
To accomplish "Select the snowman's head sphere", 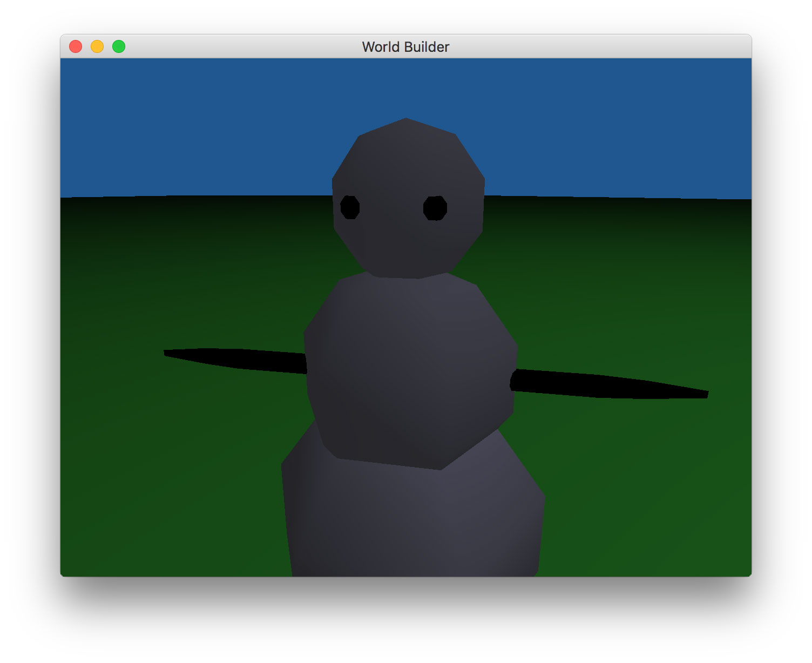I will pos(408,198).
